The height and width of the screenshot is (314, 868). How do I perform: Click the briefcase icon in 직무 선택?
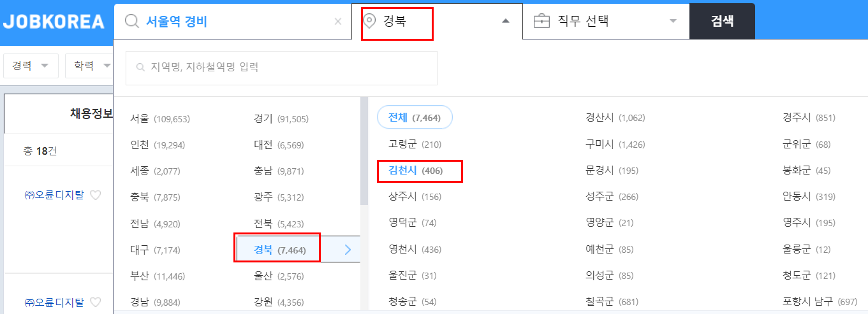[541, 22]
